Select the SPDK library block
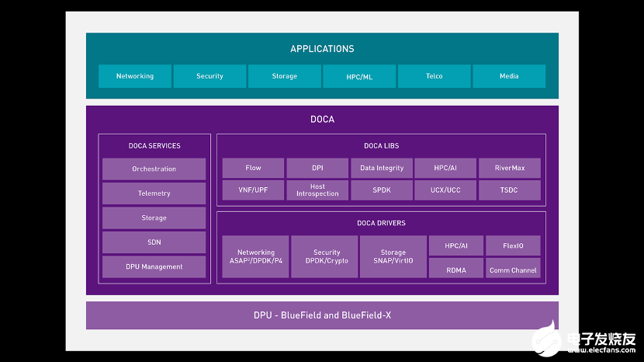 click(381, 190)
